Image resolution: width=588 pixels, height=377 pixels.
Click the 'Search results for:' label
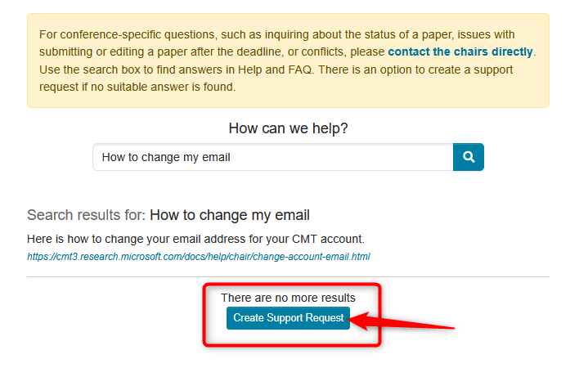86,215
